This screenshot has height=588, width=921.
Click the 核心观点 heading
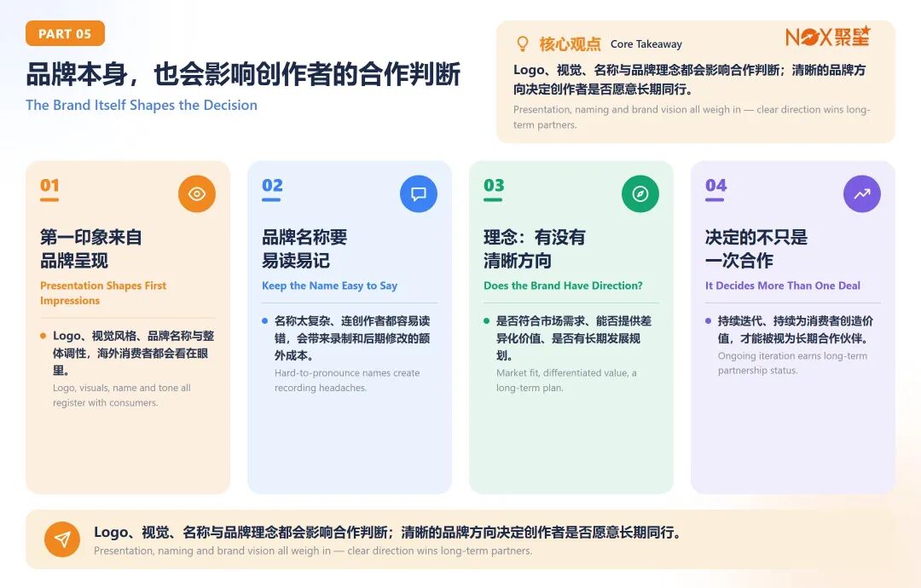coord(570,44)
